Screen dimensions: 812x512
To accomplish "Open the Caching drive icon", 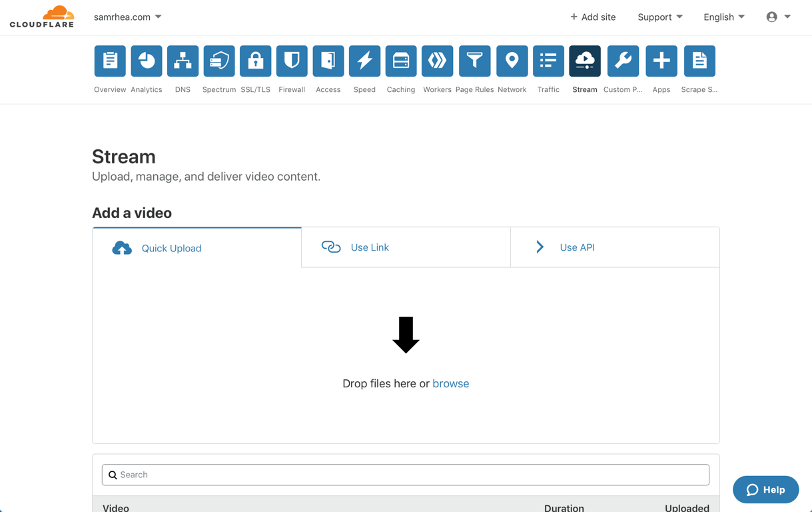I will coord(401,61).
